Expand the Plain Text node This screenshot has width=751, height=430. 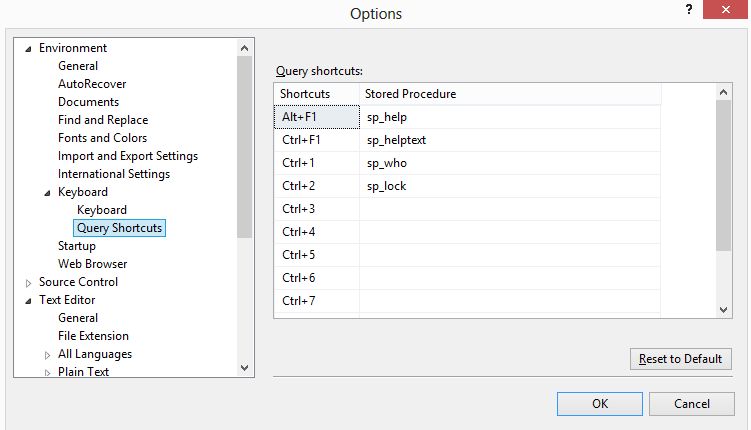47,373
